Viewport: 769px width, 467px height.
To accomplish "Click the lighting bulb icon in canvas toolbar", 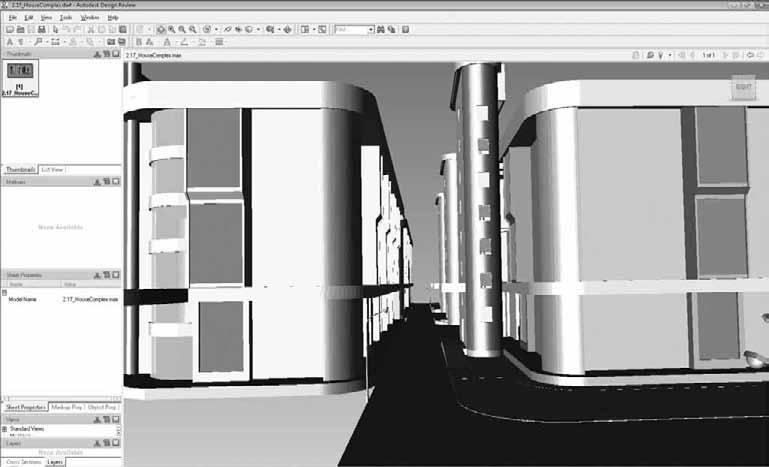I will pyautogui.click(x=661, y=55).
